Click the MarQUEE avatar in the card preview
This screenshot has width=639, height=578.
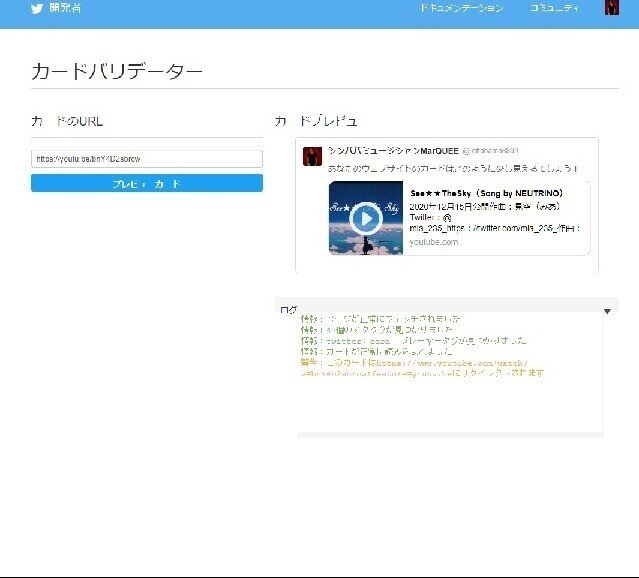pos(312,157)
